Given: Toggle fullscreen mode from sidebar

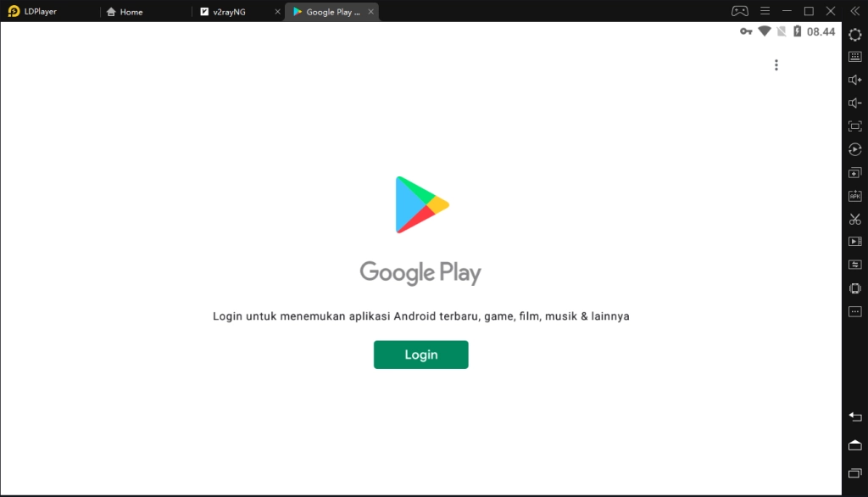Looking at the screenshot, I should coord(854,126).
